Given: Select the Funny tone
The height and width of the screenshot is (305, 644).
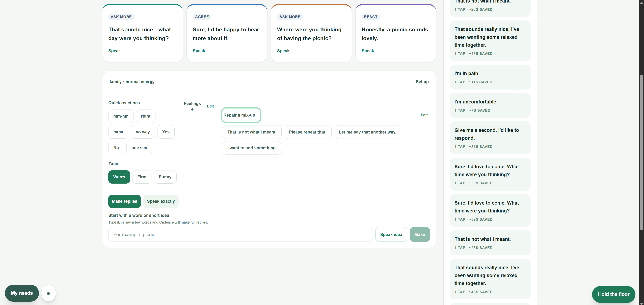Looking at the screenshot, I should (x=165, y=177).
